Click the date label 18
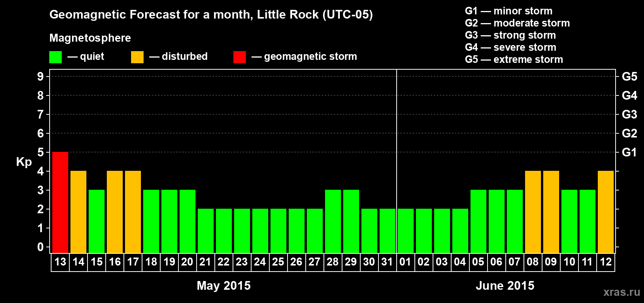 151,262
